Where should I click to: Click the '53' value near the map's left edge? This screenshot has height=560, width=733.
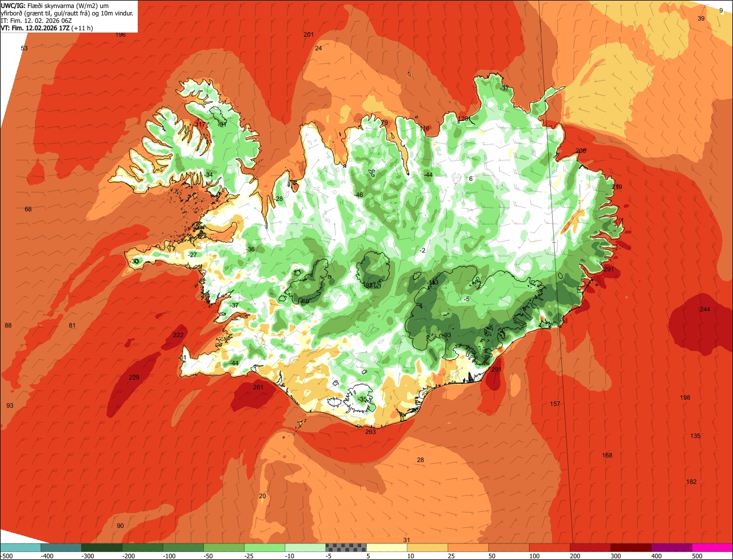coord(24,48)
